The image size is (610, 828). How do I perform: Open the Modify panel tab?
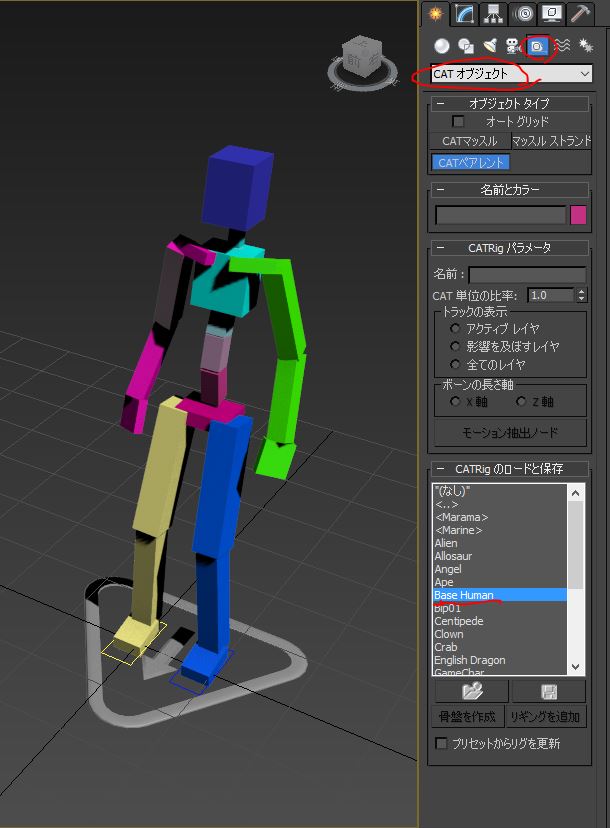pos(463,13)
